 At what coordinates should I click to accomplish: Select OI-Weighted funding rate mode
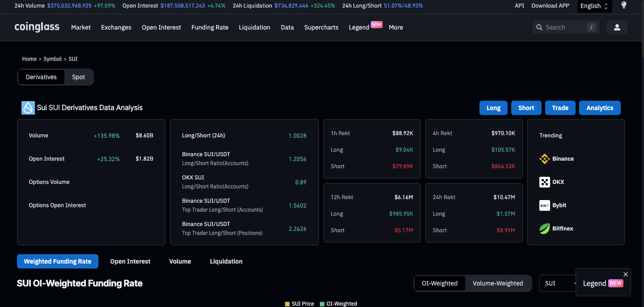[439, 283]
